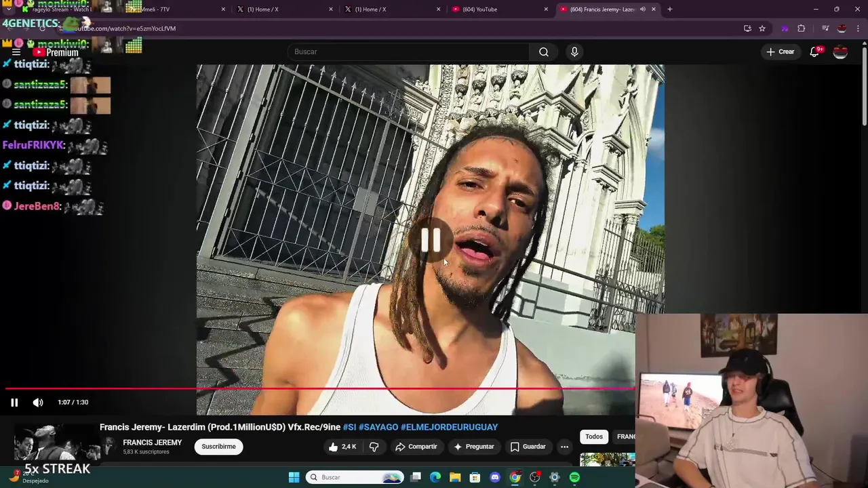Open the Crear create menu
The image size is (868, 488).
tap(780, 52)
